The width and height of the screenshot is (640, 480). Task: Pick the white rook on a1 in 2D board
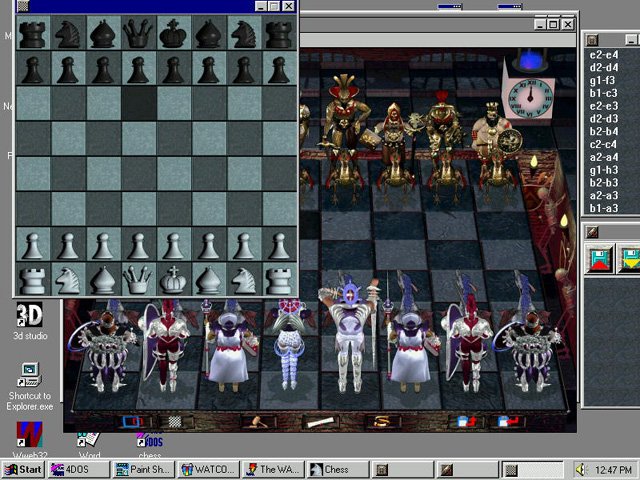click(x=32, y=280)
